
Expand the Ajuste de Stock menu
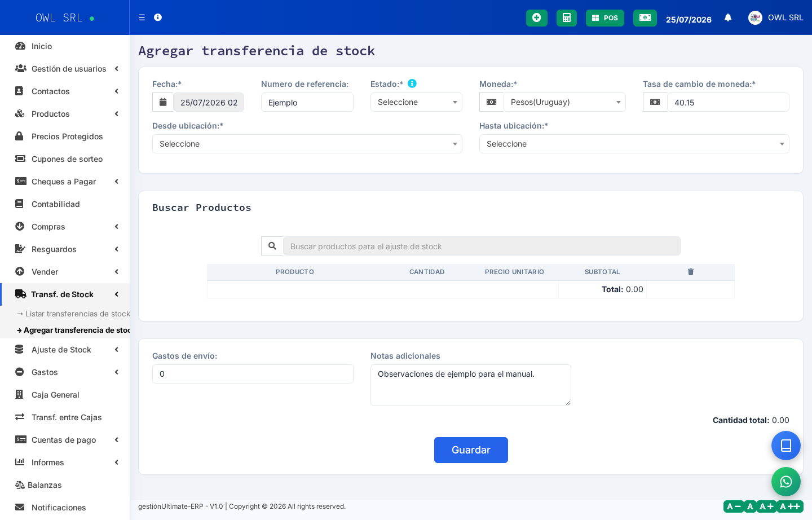click(65, 350)
